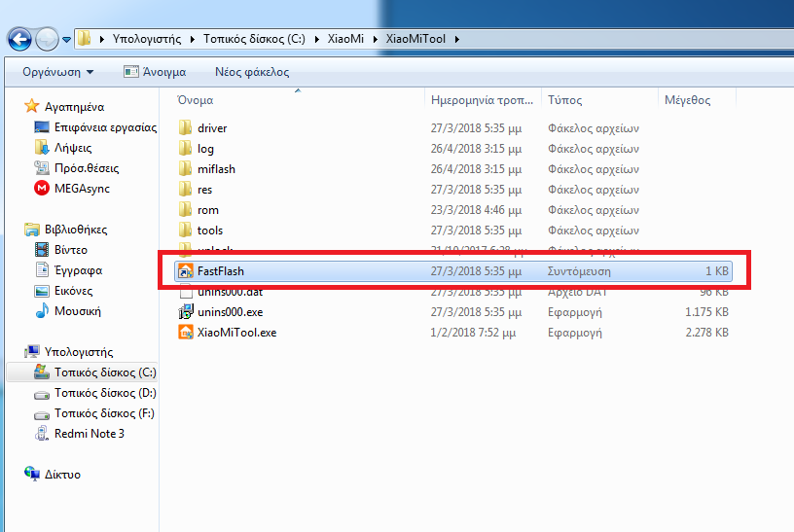Screen dimensions: 794x532
Task: Open Τοπικός δίσκος (F:) drive
Action: click(104, 413)
